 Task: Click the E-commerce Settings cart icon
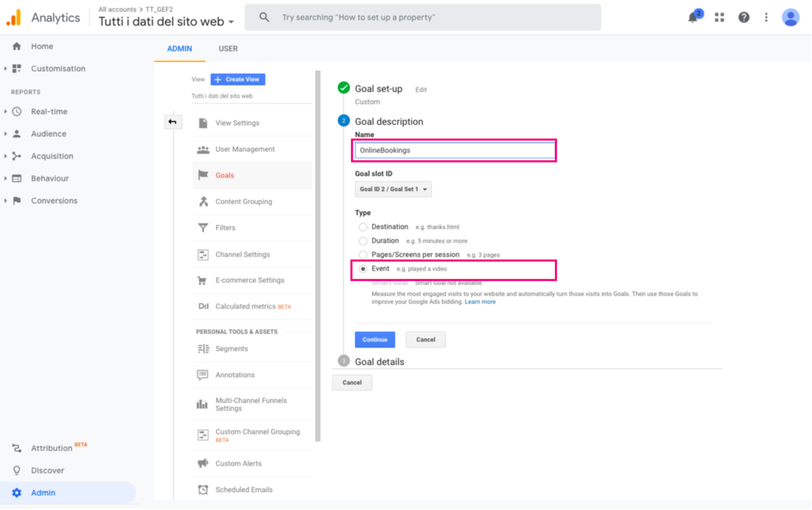point(203,280)
